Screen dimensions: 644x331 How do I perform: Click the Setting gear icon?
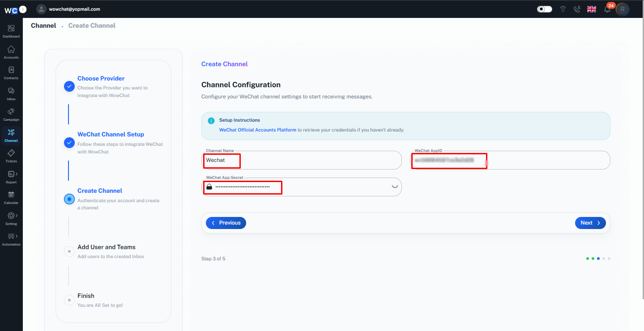click(x=11, y=216)
